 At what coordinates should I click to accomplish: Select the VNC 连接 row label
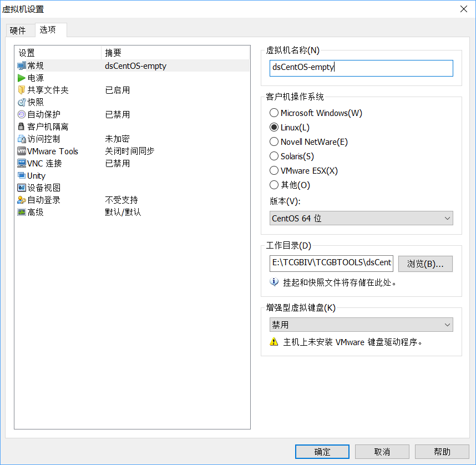pos(44,163)
